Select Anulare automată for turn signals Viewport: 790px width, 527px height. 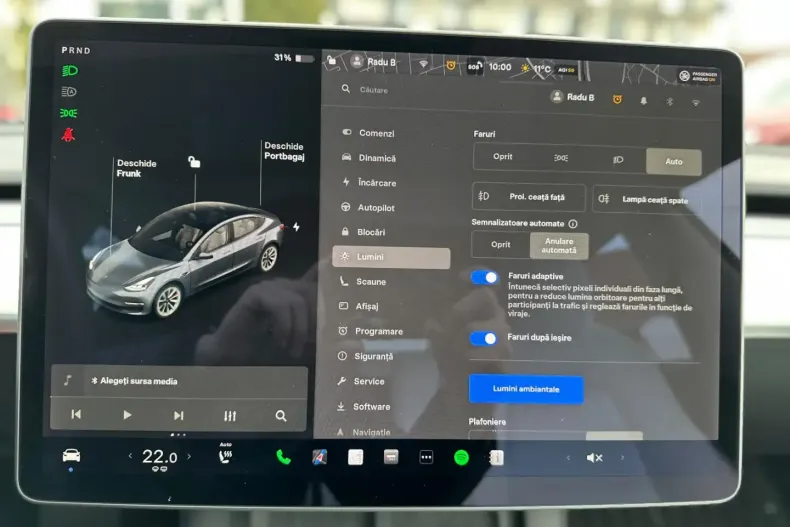559,246
